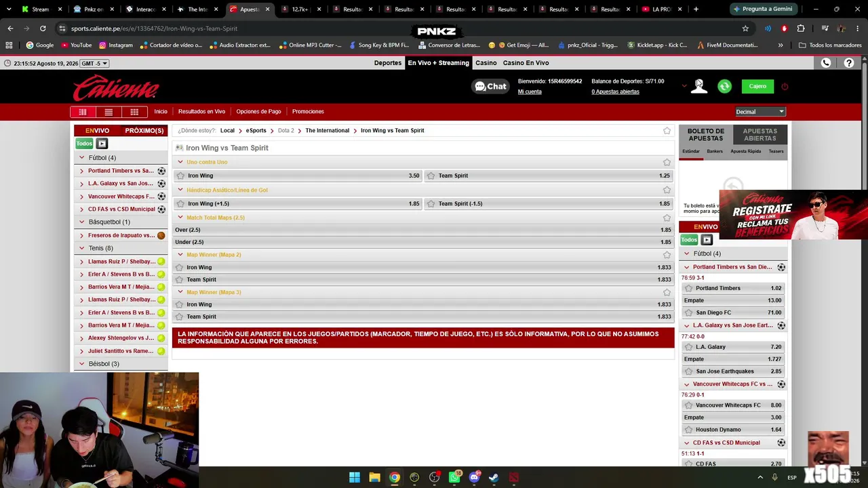This screenshot has width=868, height=488.
Task: Collapse the Match Total Maps (2.5) market
Action: 180,218
